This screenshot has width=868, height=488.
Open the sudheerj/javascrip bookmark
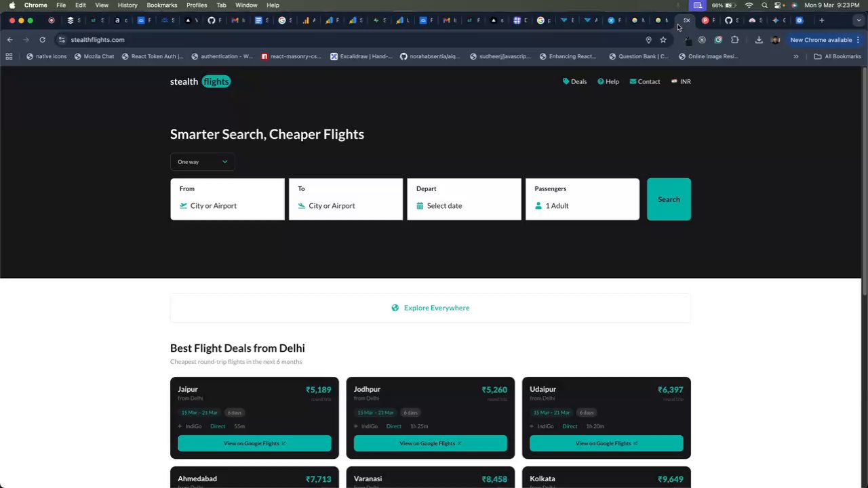[x=500, y=56]
